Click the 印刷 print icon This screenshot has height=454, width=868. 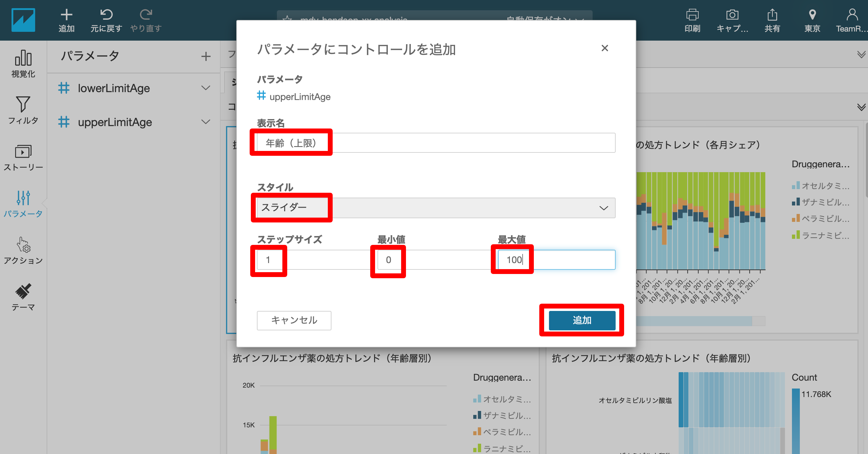click(x=692, y=15)
